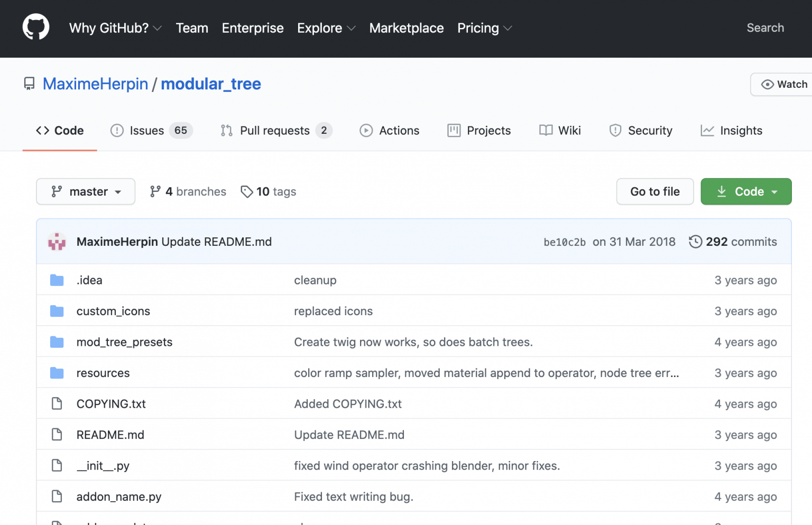Click the branch icon beside 4 branches
The width and height of the screenshot is (812, 525).
coord(155,191)
